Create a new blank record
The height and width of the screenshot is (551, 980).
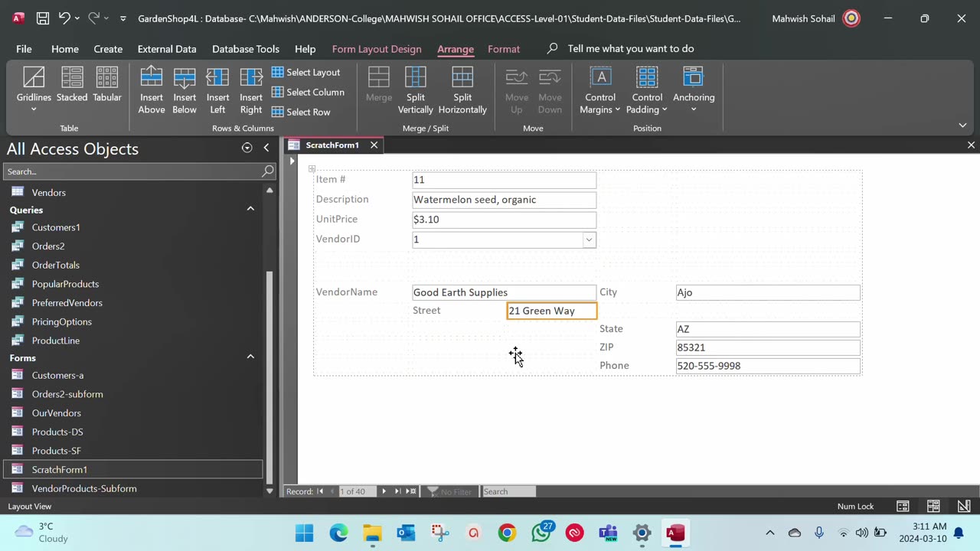(x=411, y=491)
